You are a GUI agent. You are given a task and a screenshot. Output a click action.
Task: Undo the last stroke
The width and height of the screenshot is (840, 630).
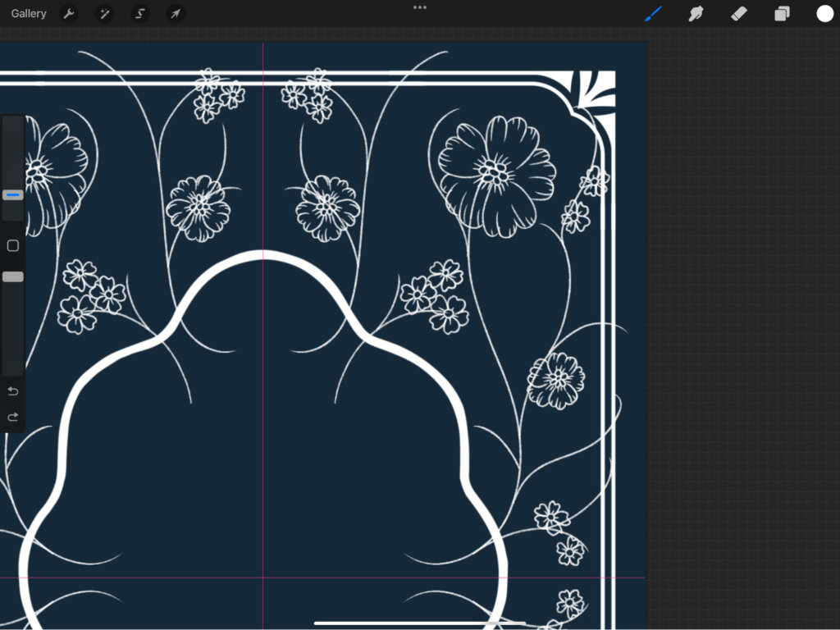click(12, 390)
